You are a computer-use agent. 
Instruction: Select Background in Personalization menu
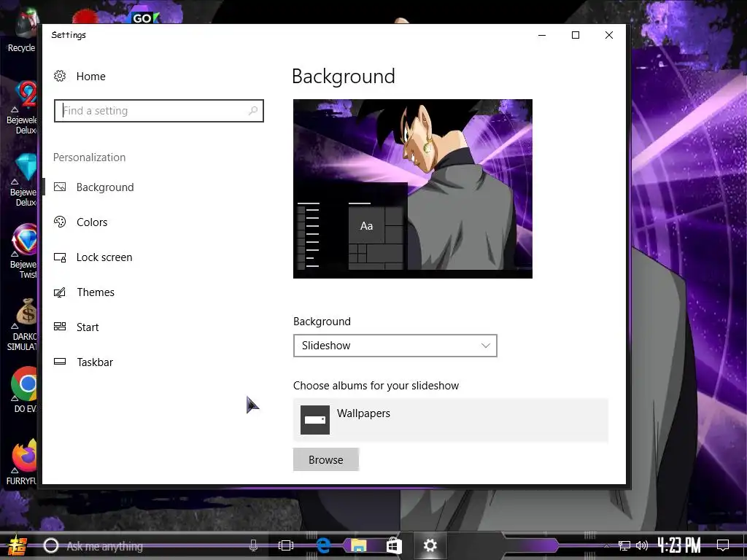(105, 187)
